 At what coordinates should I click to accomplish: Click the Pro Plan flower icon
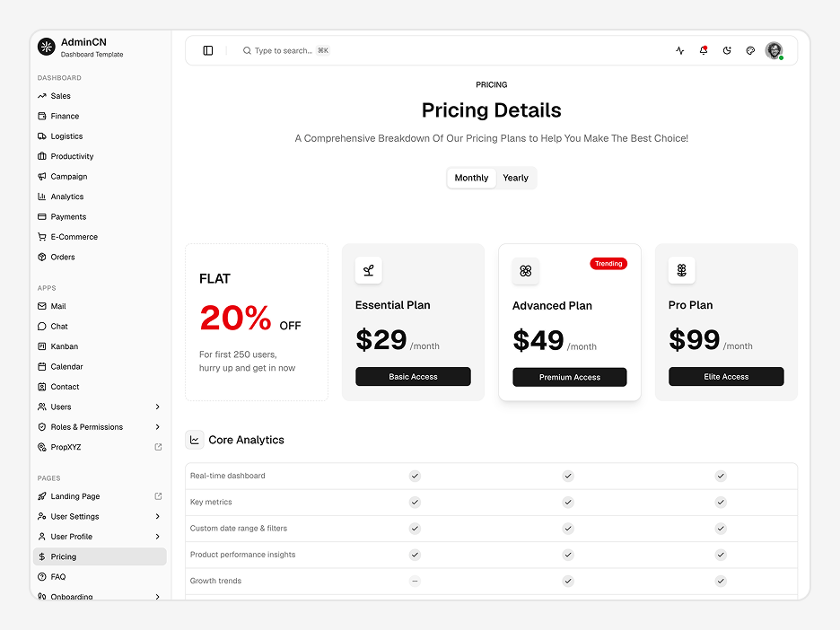(x=681, y=270)
